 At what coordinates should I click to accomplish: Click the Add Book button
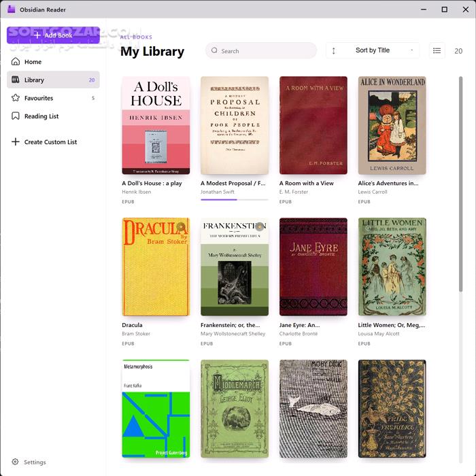coord(53,35)
